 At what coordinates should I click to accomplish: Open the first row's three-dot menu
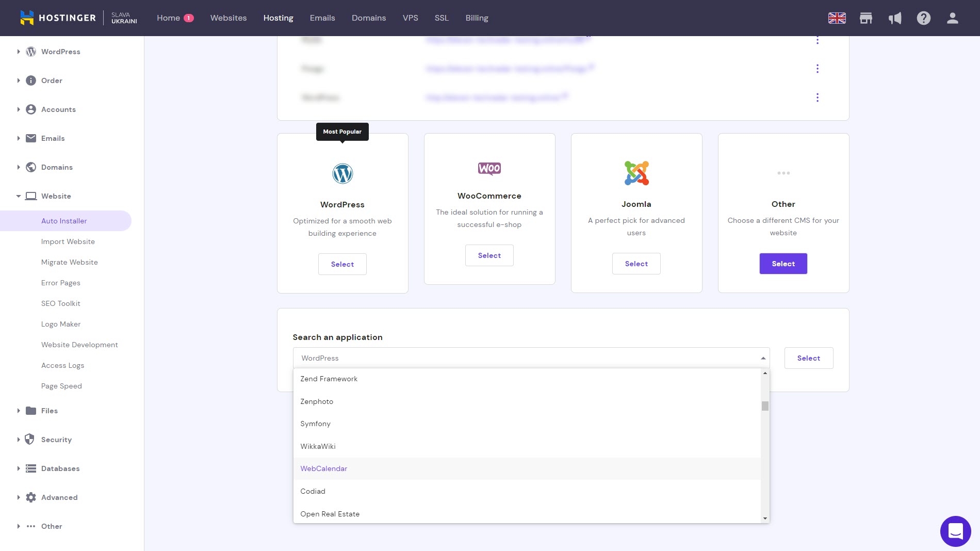click(818, 40)
